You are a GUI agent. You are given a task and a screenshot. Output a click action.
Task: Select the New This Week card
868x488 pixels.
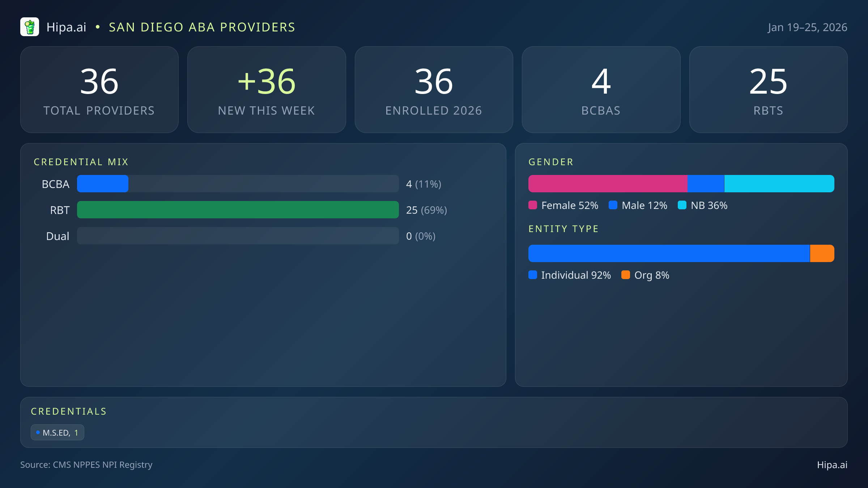click(267, 90)
